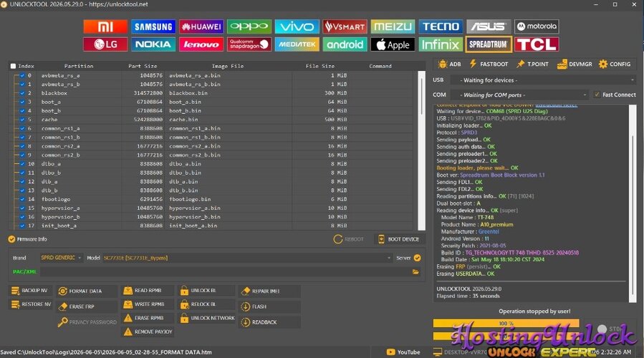The image size is (644, 358).
Task: Open the ADB tab
Action: (449, 64)
